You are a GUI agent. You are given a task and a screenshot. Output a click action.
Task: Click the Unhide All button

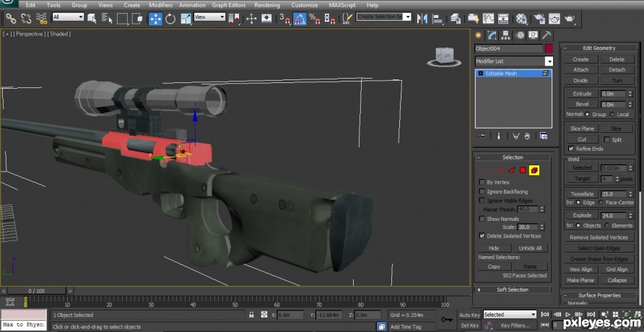coord(530,248)
